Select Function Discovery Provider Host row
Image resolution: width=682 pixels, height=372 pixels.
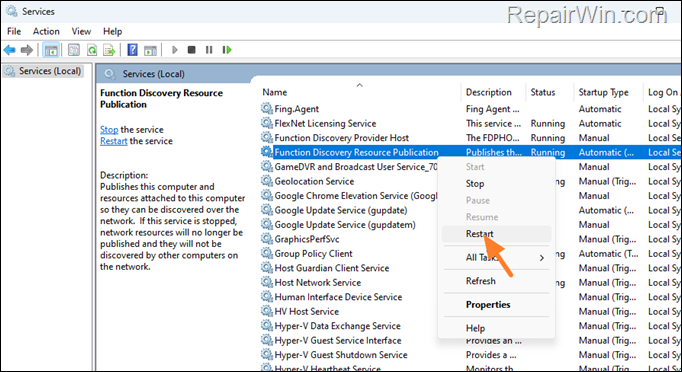tap(471, 137)
